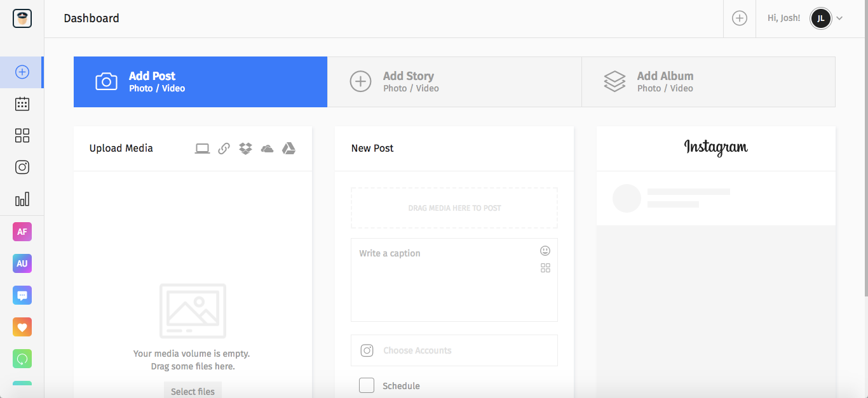The width and height of the screenshot is (868, 398).
Task: Open the AU module in sidebar
Action: (x=22, y=263)
